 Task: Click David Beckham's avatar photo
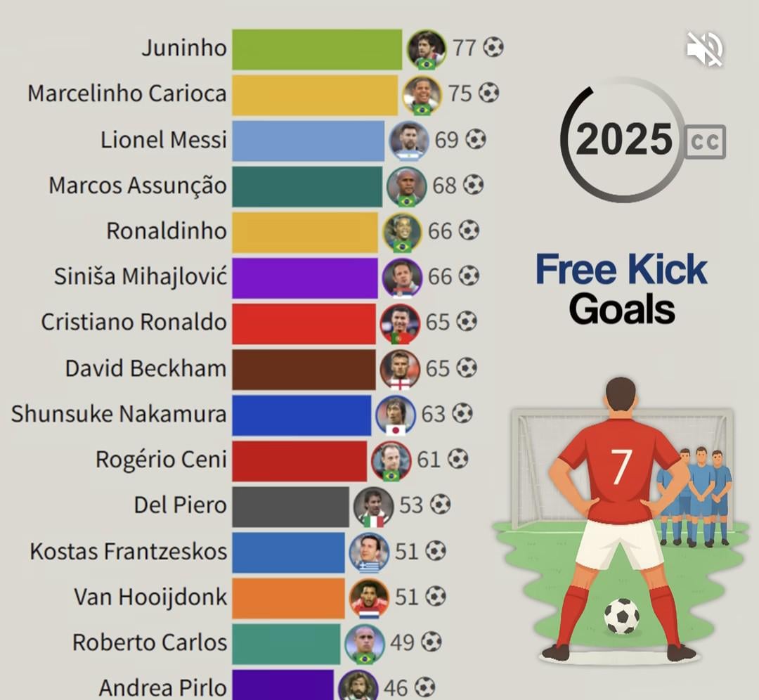pos(400,369)
